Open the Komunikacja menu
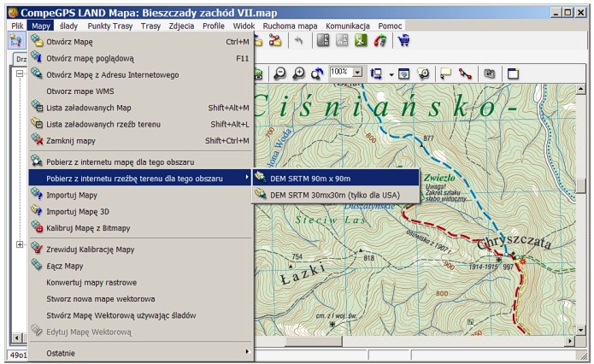 [348, 26]
